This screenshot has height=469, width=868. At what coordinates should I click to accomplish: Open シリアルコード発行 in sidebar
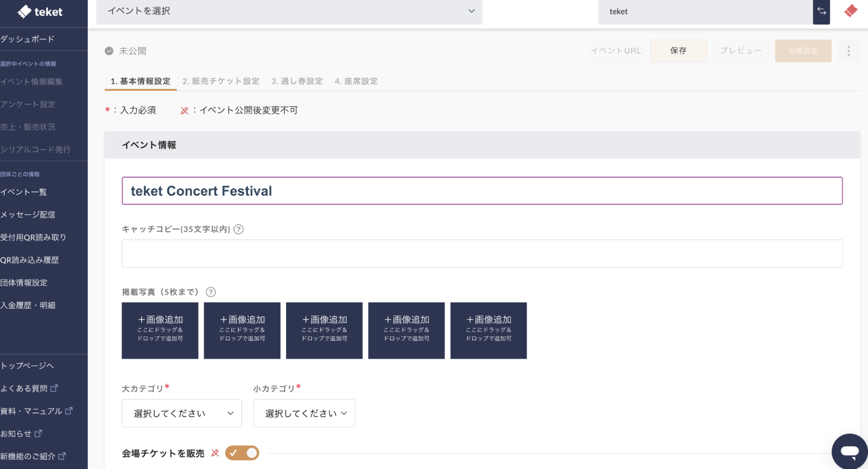[36, 149]
